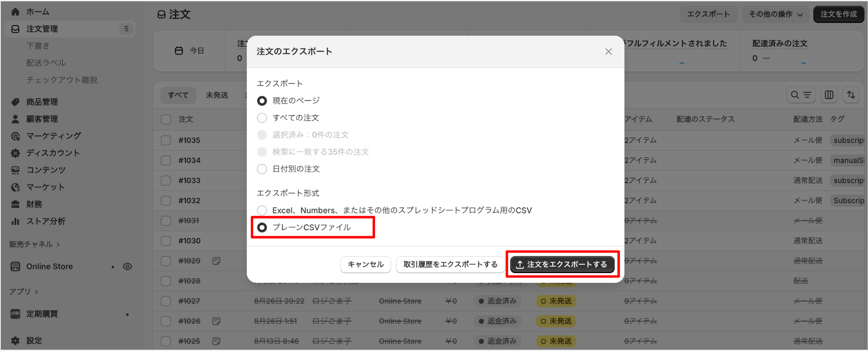This screenshot has height=351, width=868.
Task: Open 商品管理 in sidebar menu
Action: point(42,102)
